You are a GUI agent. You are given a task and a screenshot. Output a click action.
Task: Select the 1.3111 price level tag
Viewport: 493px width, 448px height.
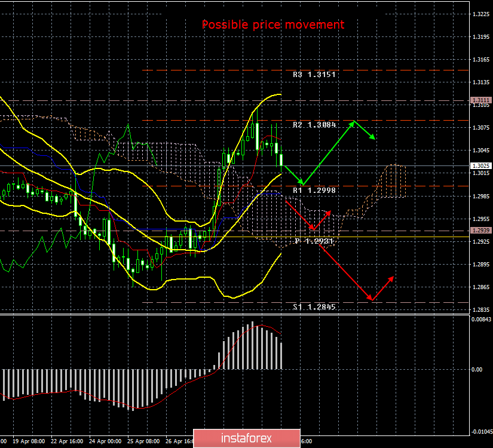[x=480, y=100]
